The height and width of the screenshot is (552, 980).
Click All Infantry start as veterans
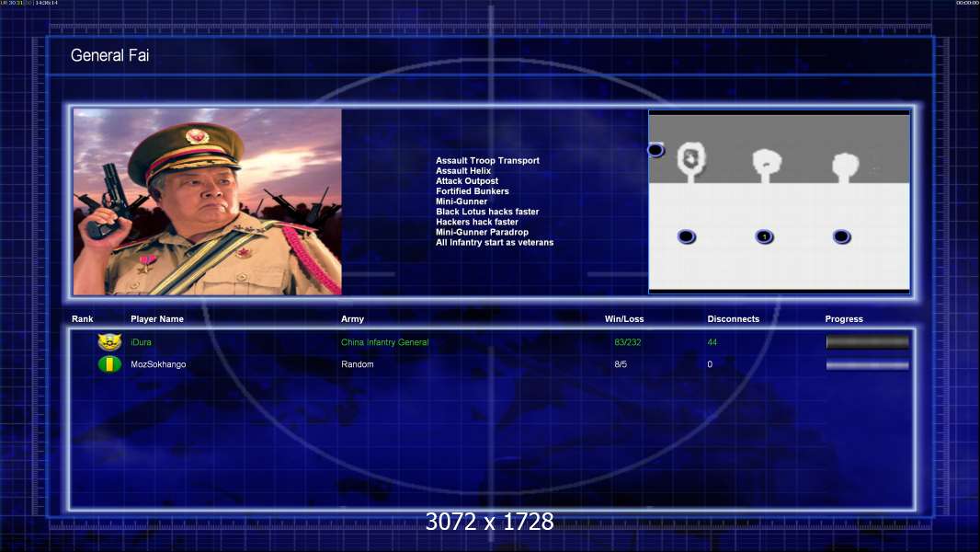click(495, 243)
